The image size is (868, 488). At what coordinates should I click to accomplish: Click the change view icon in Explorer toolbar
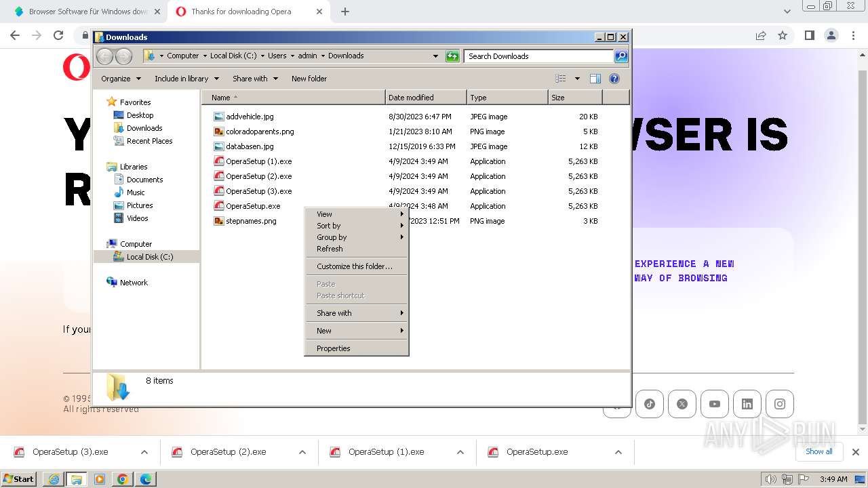(x=561, y=79)
